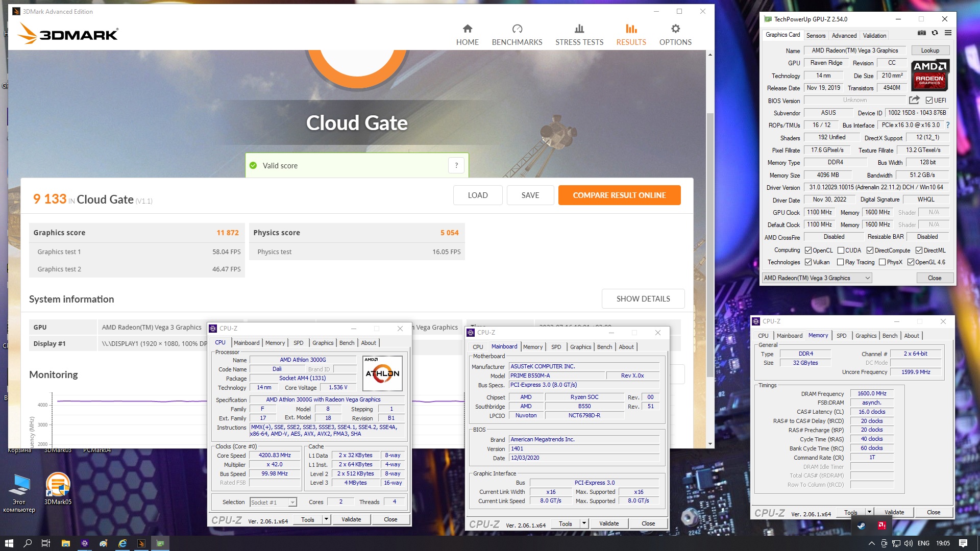Toggle the CUDA checkbox in GPU-Z
The height and width of the screenshot is (551, 980).
[x=841, y=251]
